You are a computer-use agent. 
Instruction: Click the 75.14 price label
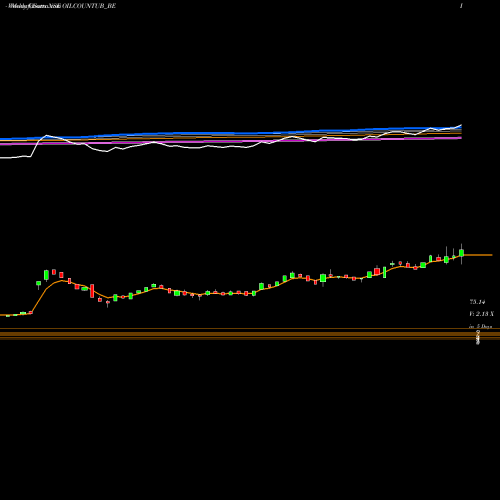[477, 302]
